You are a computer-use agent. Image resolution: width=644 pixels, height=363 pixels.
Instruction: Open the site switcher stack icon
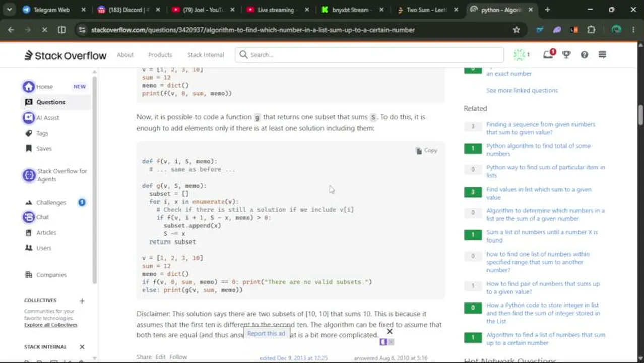(602, 55)
